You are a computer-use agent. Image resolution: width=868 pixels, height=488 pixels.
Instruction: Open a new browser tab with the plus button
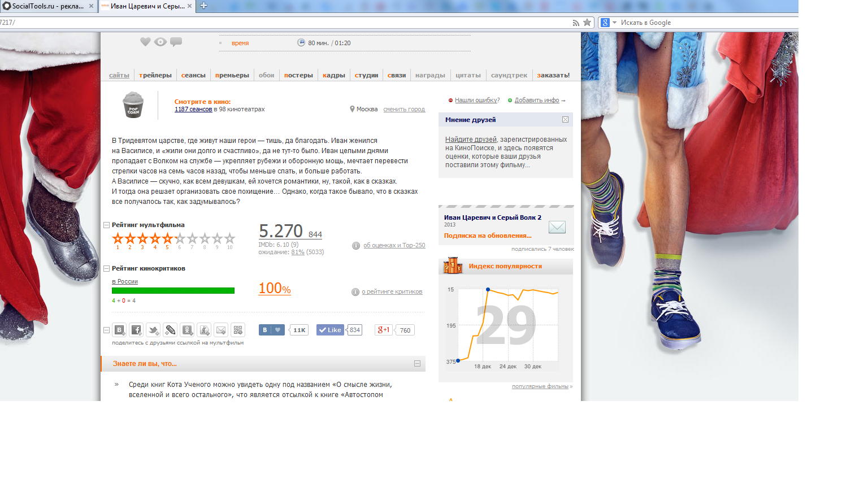click(204, 6)
